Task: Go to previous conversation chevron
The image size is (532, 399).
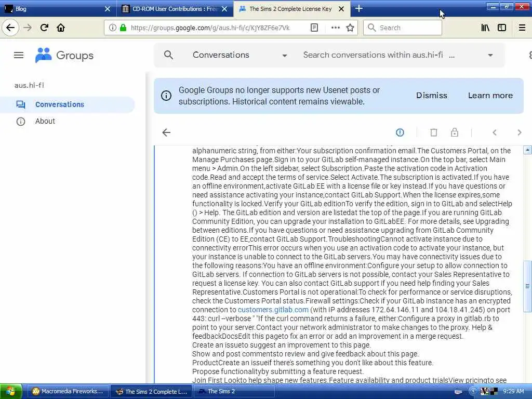Action: tap(495, 132)
